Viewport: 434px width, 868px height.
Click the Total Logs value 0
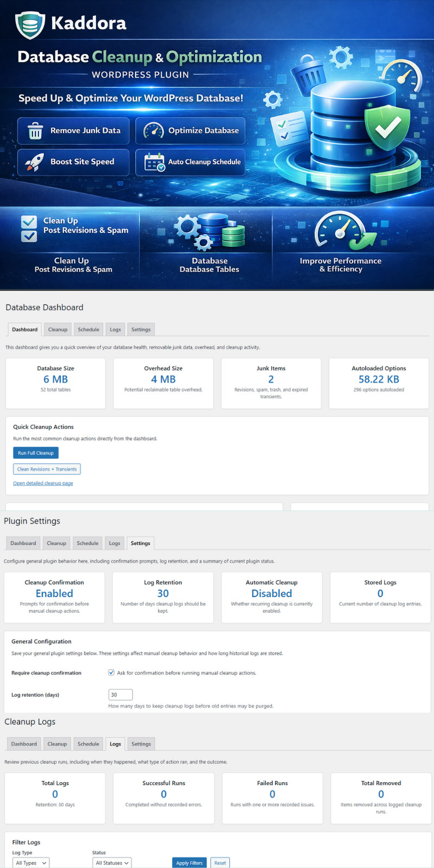tap(55, 794)
